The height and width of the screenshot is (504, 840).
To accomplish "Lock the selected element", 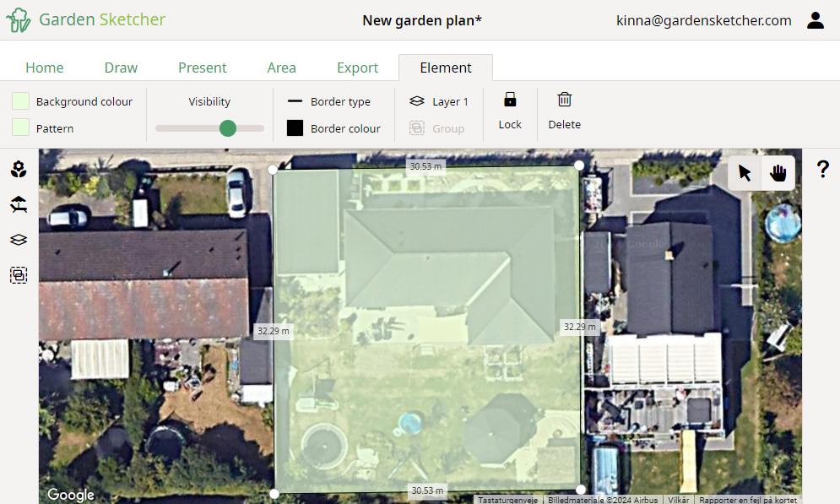I will tap(510, 111).
